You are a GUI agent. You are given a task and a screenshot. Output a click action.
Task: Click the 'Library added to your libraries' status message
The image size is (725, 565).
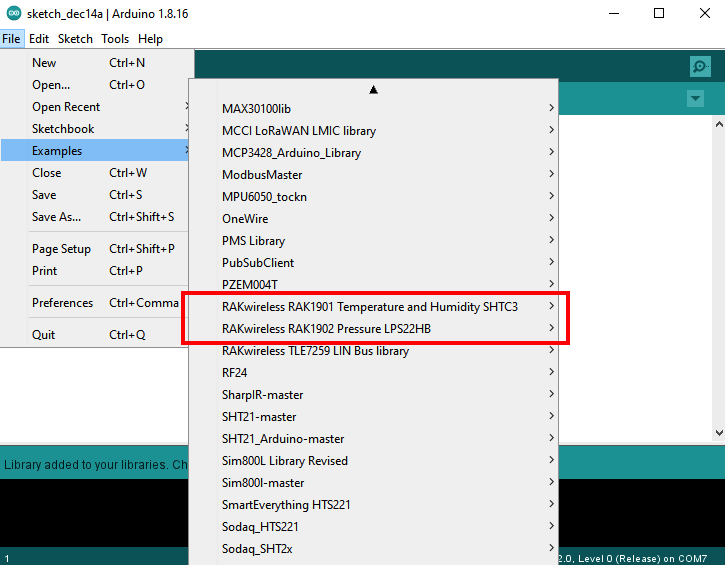(x=96, y=464)
